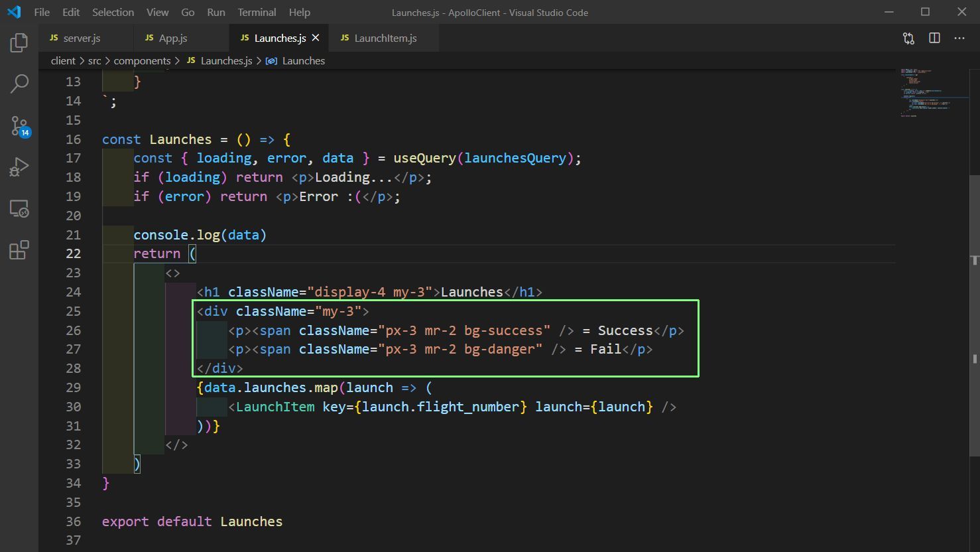Click the JS icon on server.js tab
Screen dimensions: 980x552
(x=54, y=38)
